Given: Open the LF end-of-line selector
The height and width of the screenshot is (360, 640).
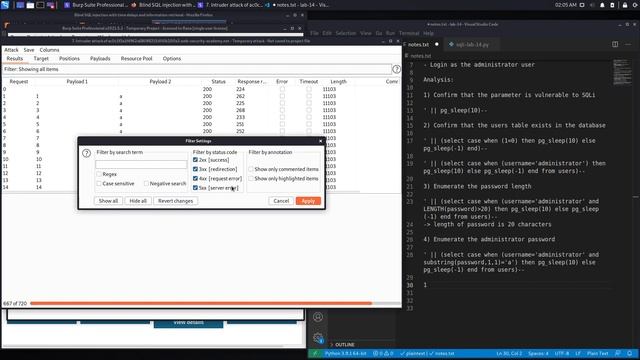Looking at the screenshot, I should point(578,353).
